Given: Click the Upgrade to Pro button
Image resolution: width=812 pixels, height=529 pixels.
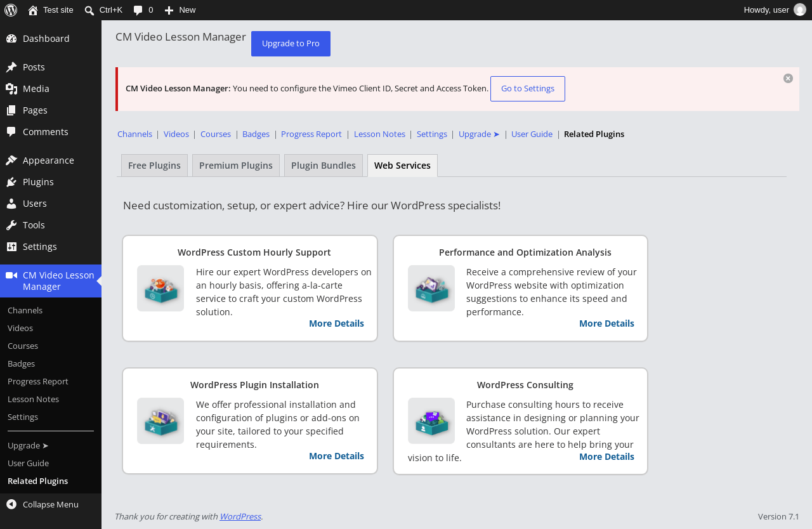Looking at the screenshot, I should click(291, 44).
